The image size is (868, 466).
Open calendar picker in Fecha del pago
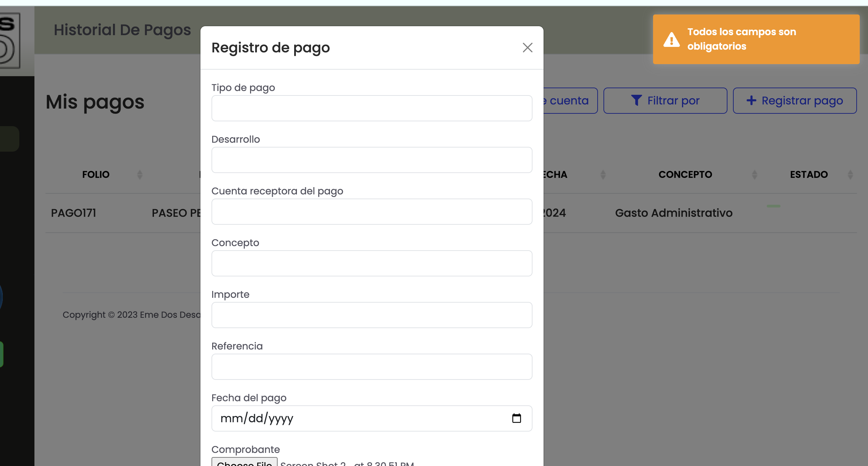(x=516, y=418)
